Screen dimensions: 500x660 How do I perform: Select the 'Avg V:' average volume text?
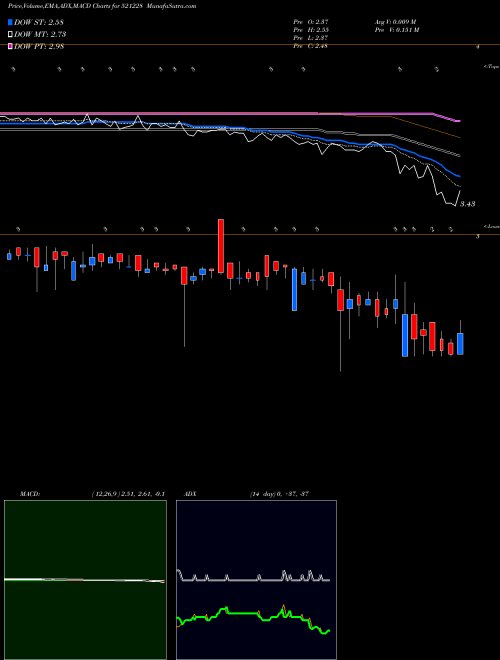[x=395, y=21]
